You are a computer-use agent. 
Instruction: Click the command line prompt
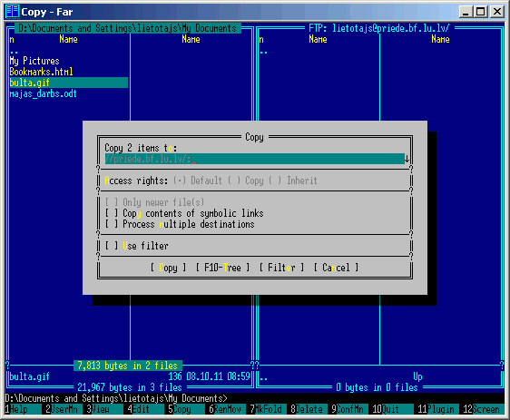pos(116,398)
